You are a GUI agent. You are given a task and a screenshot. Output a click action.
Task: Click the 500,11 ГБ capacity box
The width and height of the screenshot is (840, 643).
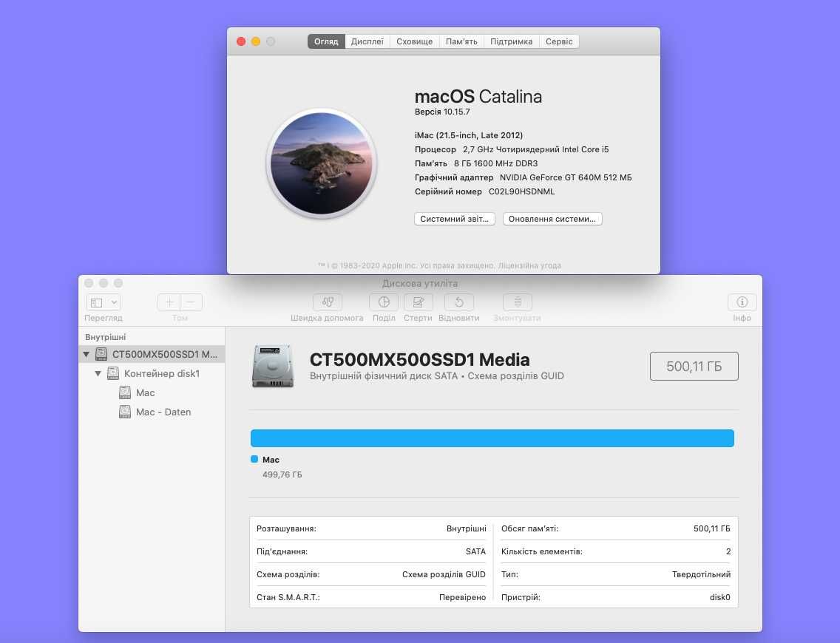(x=694, y=366)
